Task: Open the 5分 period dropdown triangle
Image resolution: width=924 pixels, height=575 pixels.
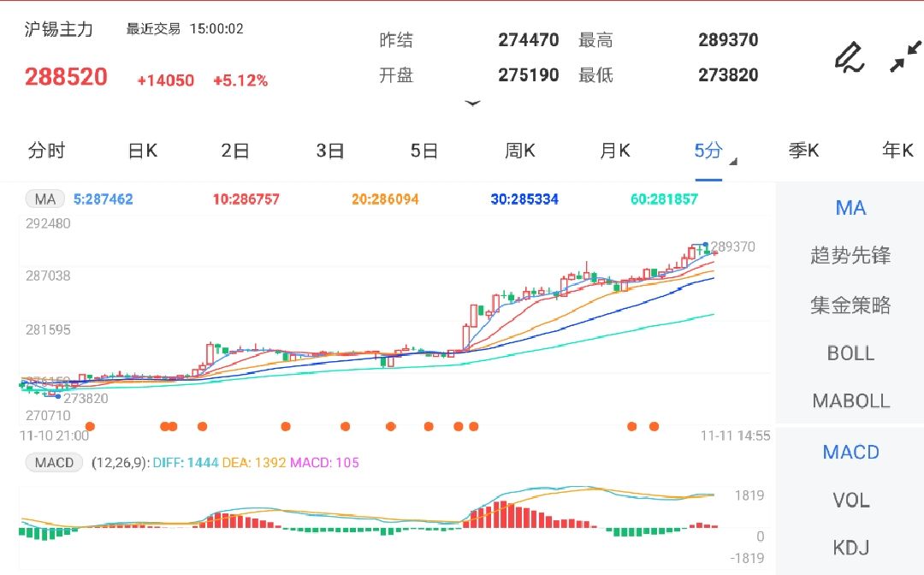Action: click(733, 160)
